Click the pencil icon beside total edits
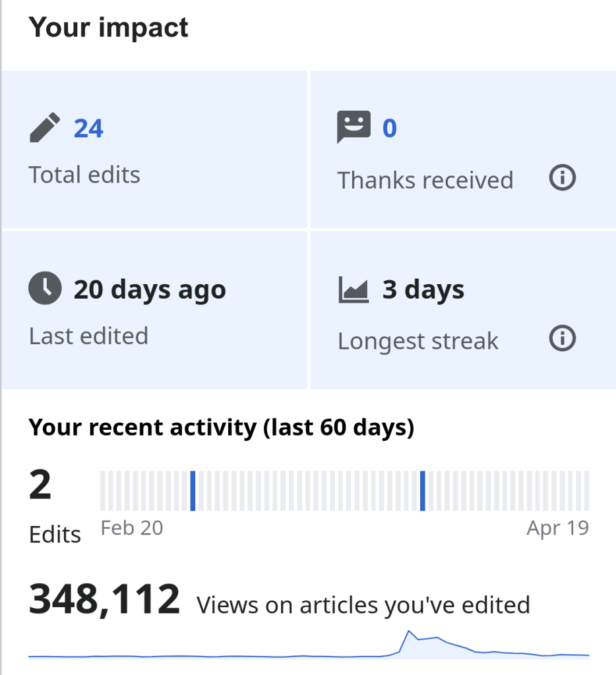 pyautogui.click(x=45, y=128)
